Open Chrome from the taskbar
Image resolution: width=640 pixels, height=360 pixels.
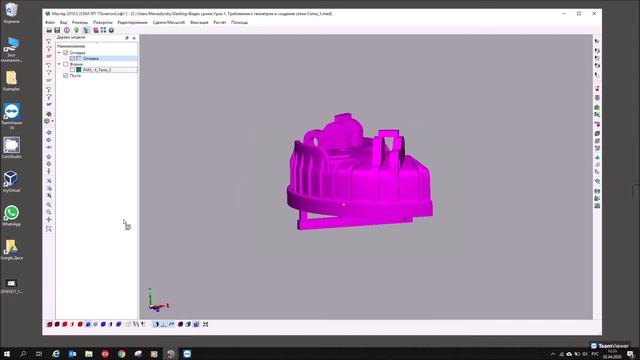pos(122,354)
